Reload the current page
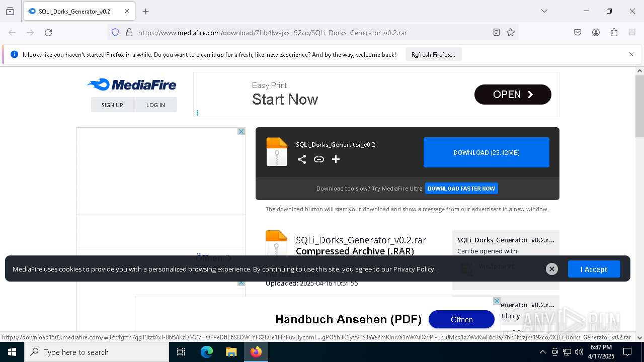 coord(48,32)
